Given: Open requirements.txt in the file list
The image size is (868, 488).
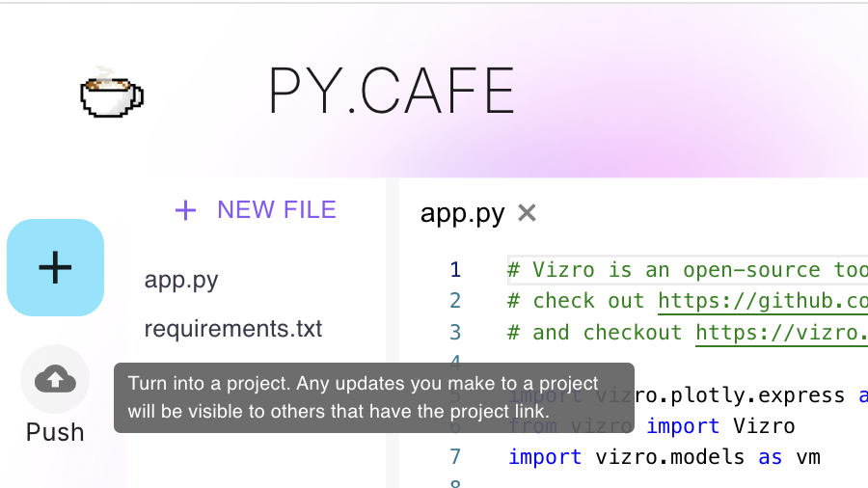Looking at the screenshot, I should (x=233, y=329).
